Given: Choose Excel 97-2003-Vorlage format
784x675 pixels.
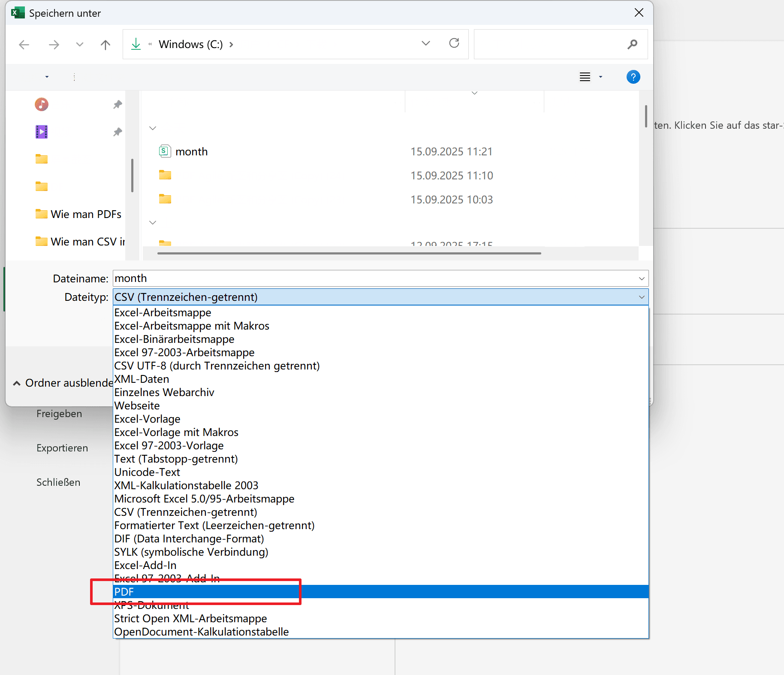Looking at the screenshot, I should click(380, 445).
